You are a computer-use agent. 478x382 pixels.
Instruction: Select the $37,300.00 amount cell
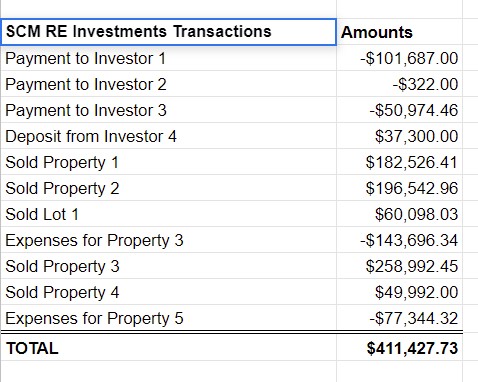click(399, 136)
